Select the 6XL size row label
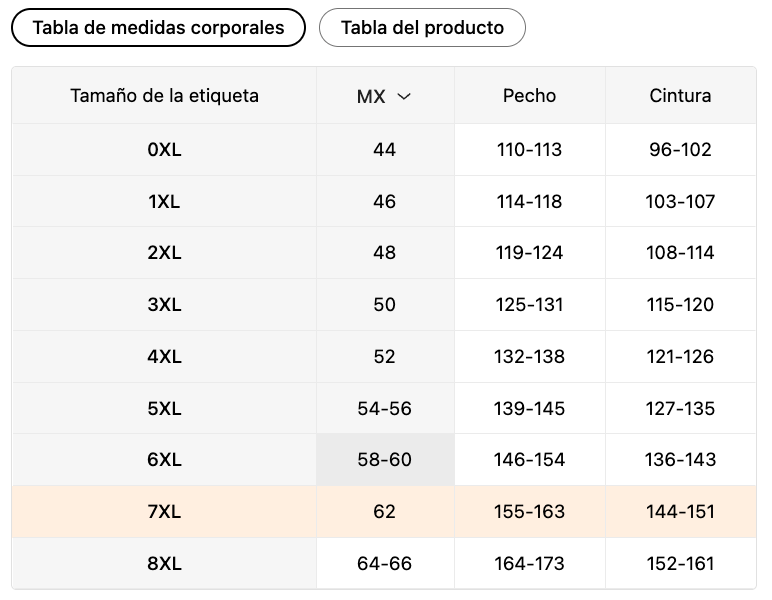 [x=164, y=460]
